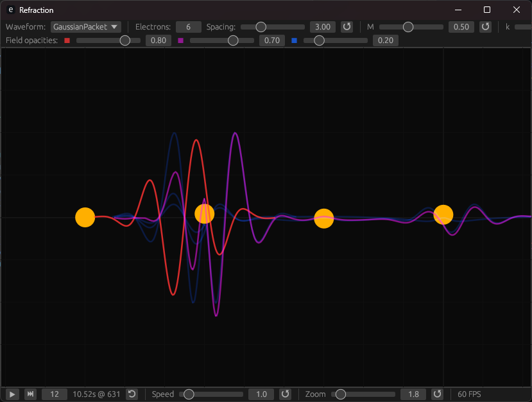
Task: Reset the simulation time
Action: pos(132,394)
